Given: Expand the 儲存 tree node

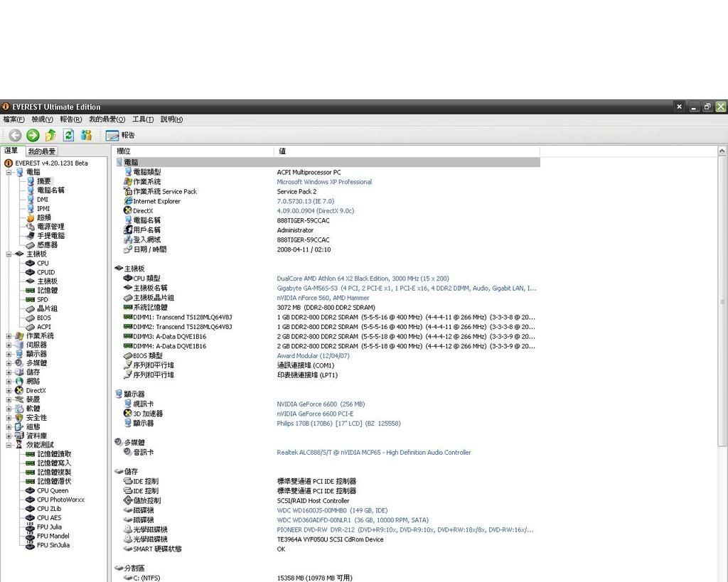Looking at the screenshot, I should pyautogui.click(x=9, y=372).
